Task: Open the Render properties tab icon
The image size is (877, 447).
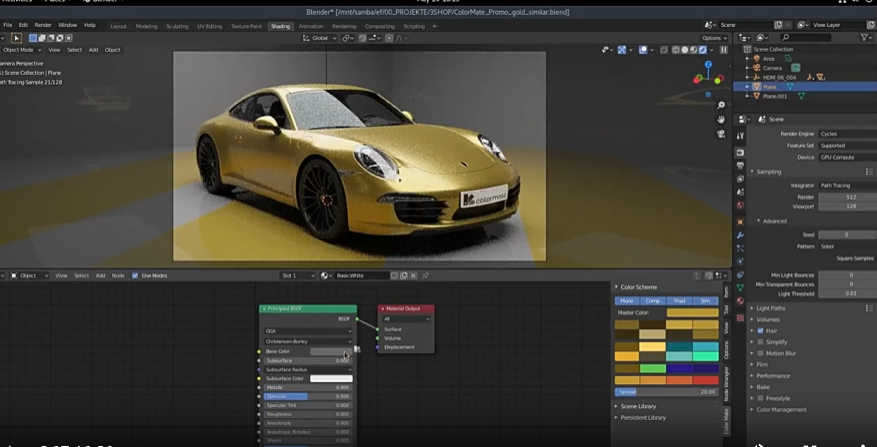Action: (740, 152)
